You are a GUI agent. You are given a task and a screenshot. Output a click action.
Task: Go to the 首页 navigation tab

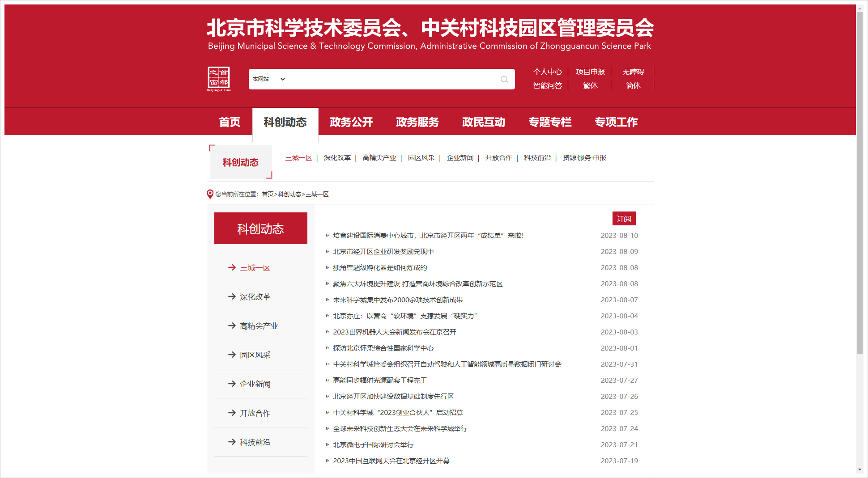click(x=230, y=122)
